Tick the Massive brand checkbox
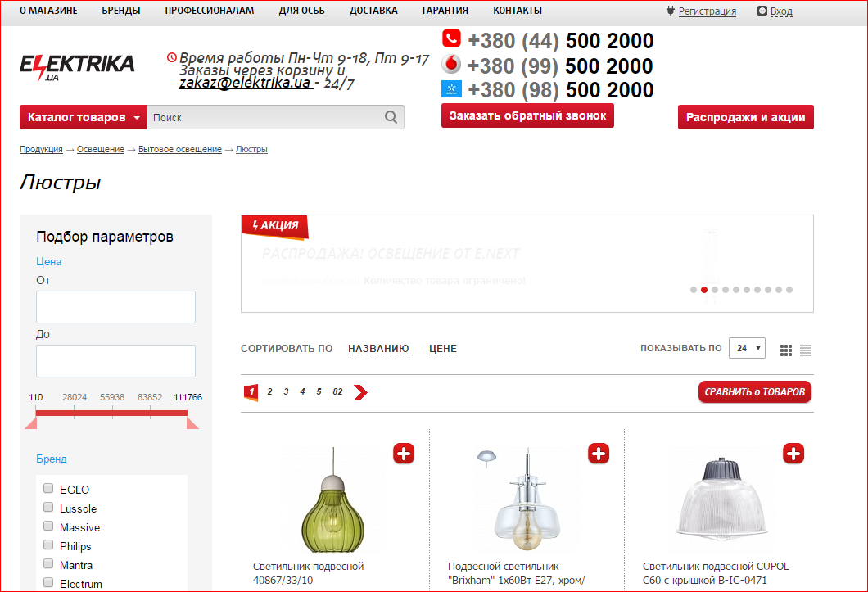This screenshot has height=592, width=868. [x=48, y=526]
